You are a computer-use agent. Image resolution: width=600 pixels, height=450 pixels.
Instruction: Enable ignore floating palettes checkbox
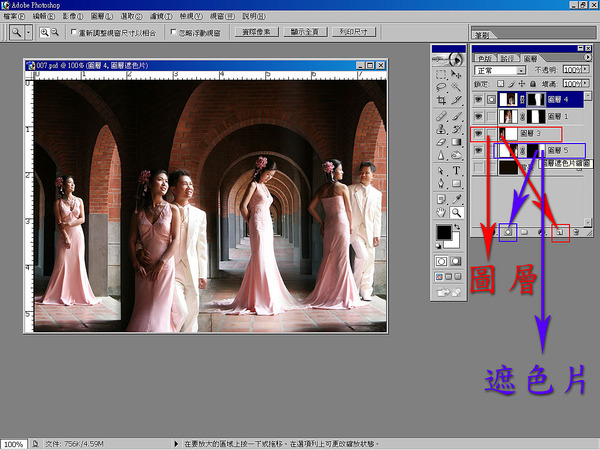173,32
